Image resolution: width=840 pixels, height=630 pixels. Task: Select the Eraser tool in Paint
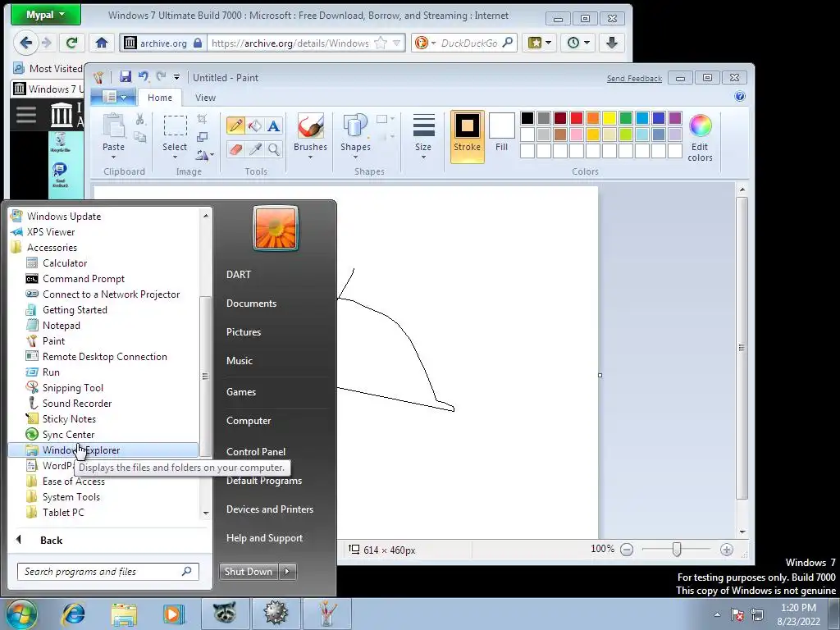click(x=235, y=149)
